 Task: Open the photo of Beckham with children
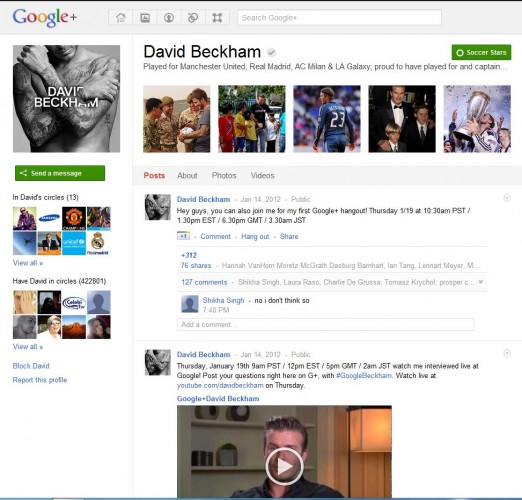coord(252,119)
